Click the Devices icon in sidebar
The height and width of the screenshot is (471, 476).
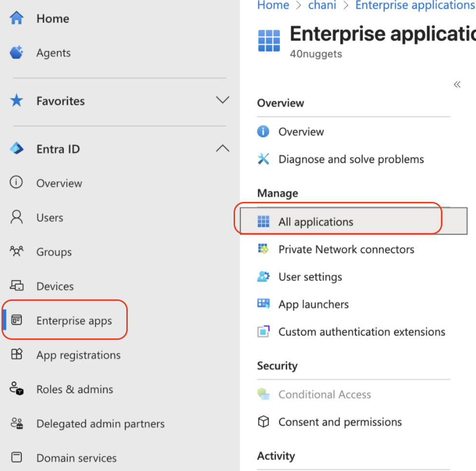coord(17,286)
